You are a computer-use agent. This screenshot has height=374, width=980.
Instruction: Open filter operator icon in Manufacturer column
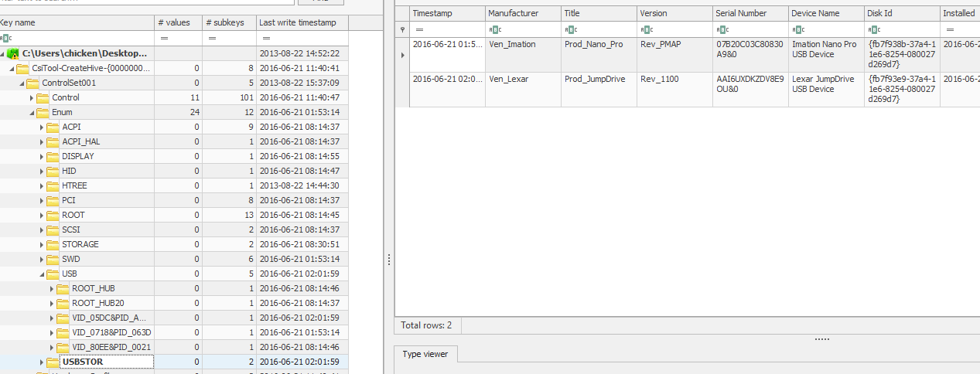[494, 29]
